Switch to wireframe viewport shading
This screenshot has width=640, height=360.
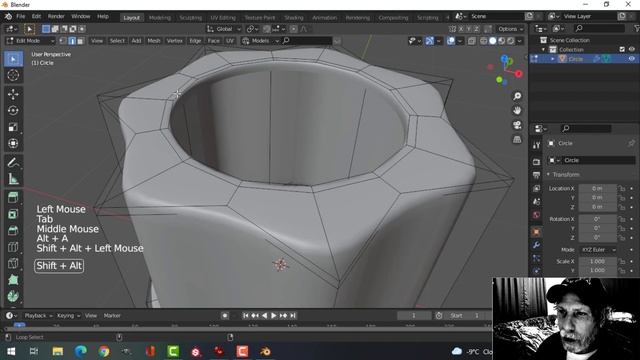[x=484, y=41]
